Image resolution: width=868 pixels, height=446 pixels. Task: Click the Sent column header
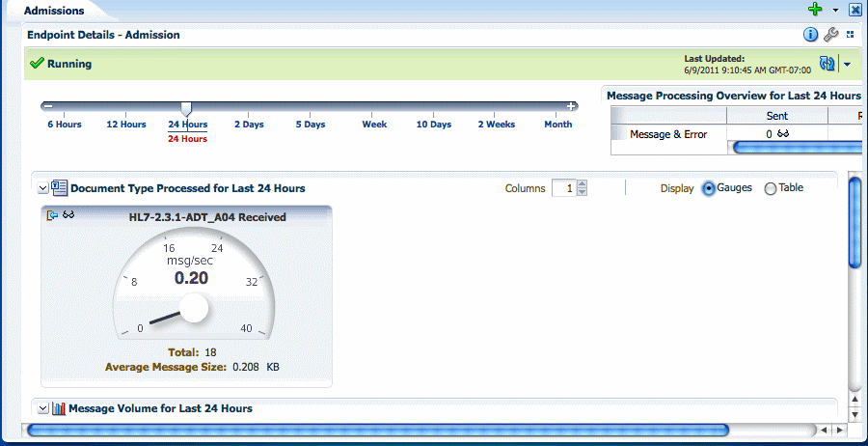(777, 116)
